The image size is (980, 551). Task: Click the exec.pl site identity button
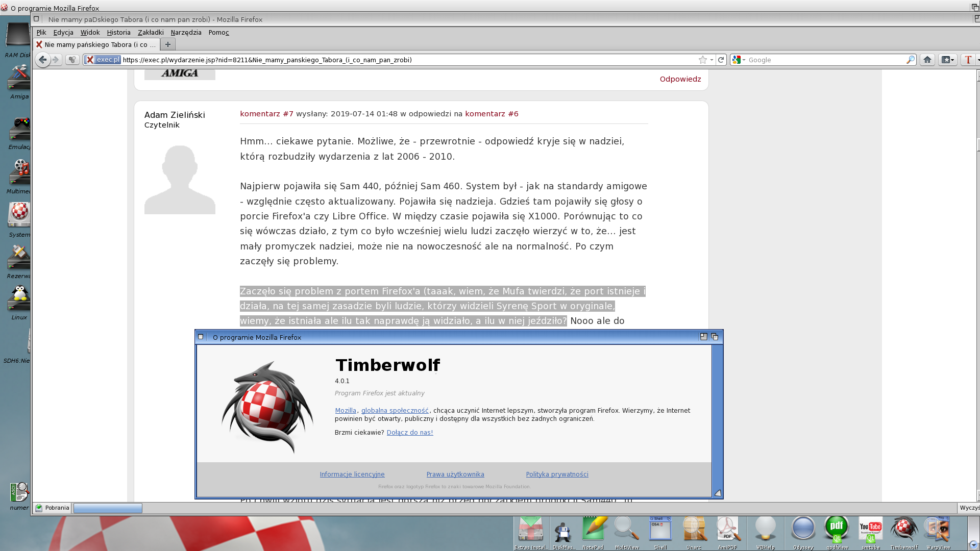(x=103, y=60)
